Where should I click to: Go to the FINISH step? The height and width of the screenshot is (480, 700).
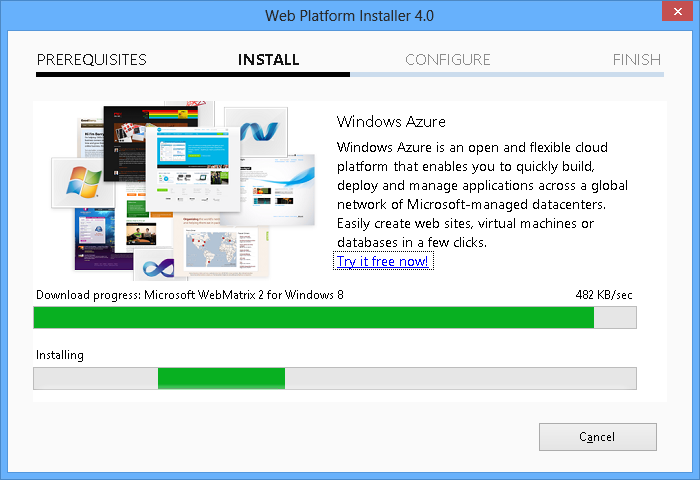(636, 60)
